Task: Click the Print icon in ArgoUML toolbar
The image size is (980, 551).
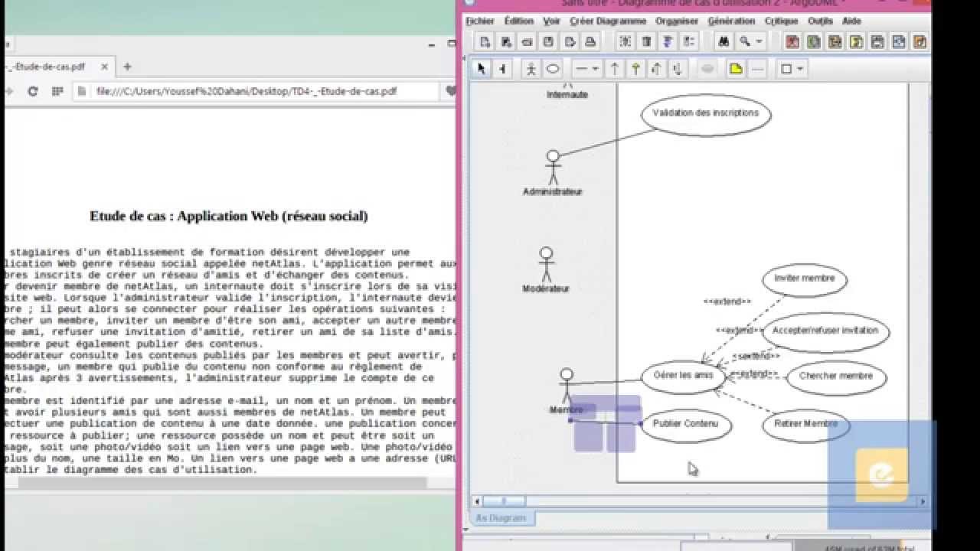Action: [590, 41]
